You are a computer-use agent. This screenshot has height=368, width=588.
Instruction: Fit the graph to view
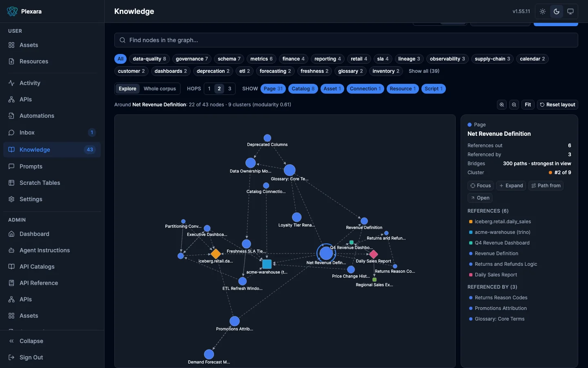pyautogui.click(x=528, y=105)
